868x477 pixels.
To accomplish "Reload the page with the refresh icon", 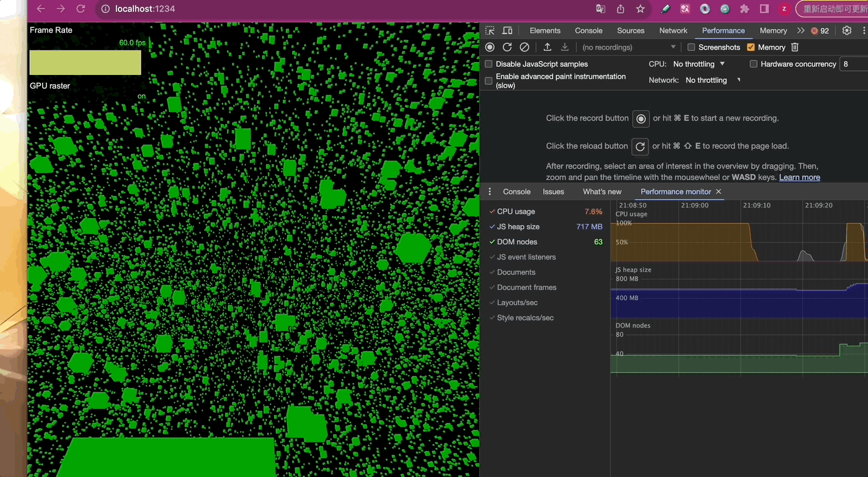I will [81, 9].
